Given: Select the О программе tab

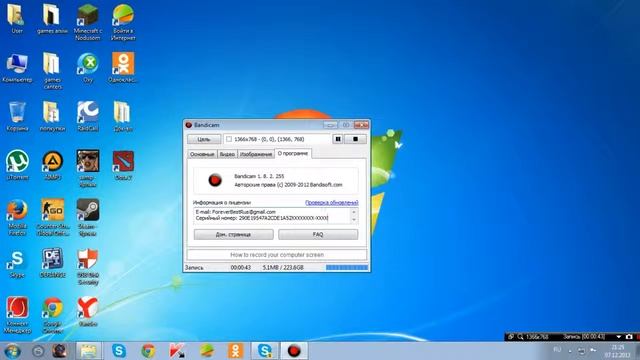Looking at the screenshot, I should [293, 153].
